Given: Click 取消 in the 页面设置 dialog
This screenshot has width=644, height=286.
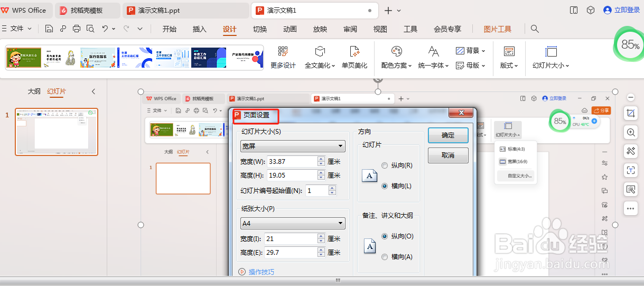Looking at the screenshot, I should point(448,155).
